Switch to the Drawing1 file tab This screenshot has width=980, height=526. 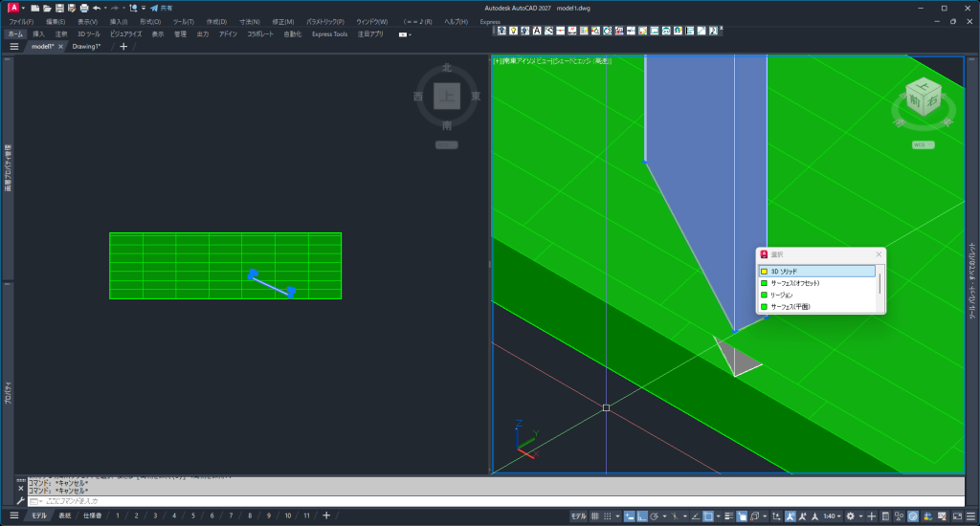(86, 46)
